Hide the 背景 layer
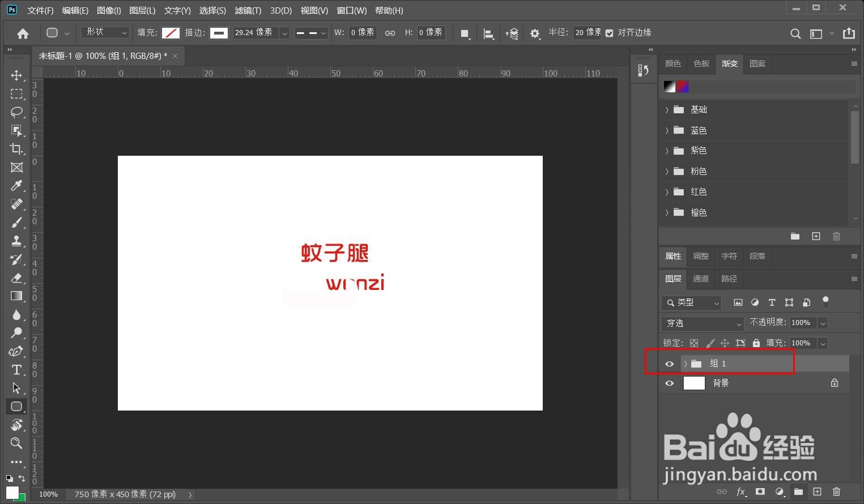The image size is (864, 504). click(669, 383)
